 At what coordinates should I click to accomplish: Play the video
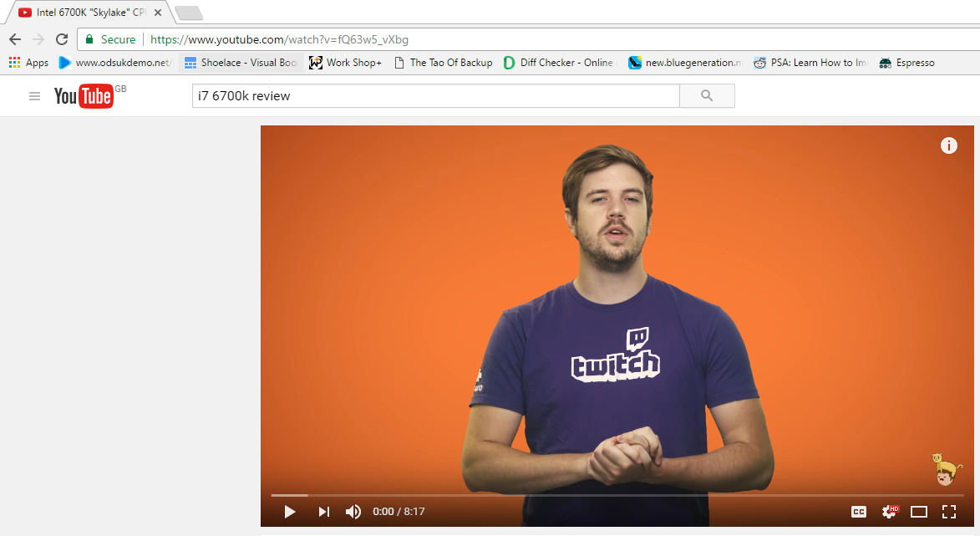click(289, 512)
